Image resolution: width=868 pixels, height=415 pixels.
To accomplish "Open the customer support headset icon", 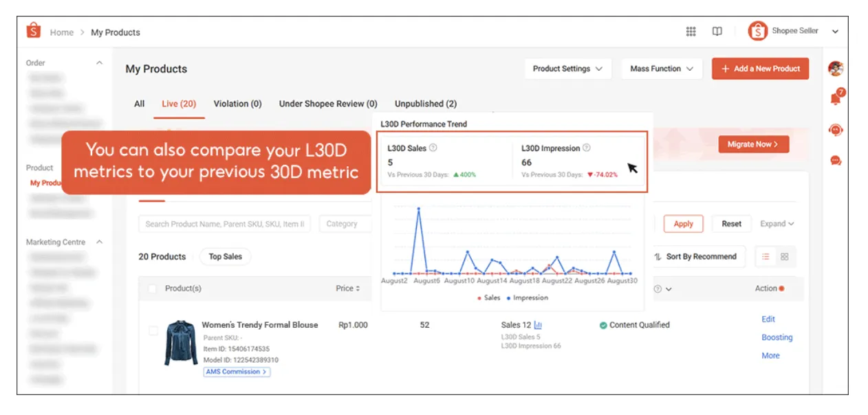I will point(836,130).
